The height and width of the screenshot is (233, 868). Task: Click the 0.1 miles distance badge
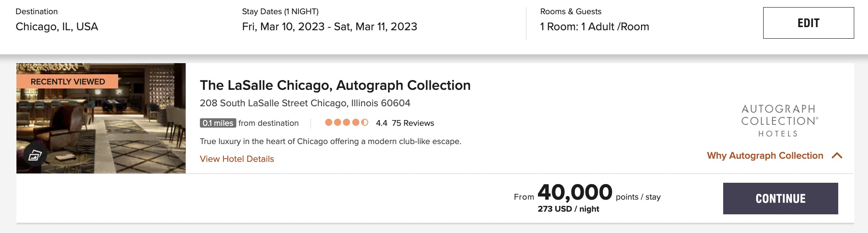click(x=218, y=123)
